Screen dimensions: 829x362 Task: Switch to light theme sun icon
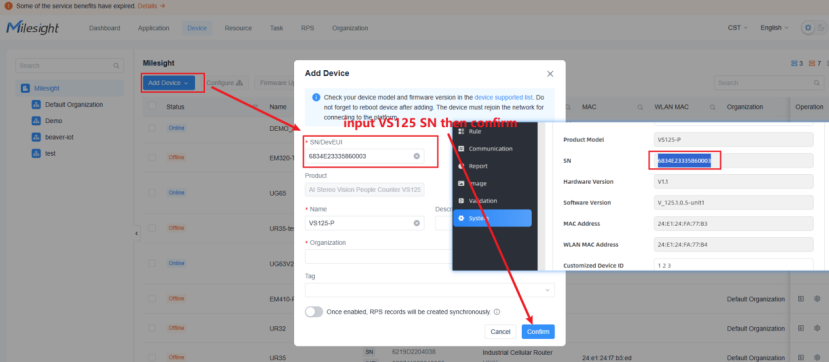click(x=807, y=28)
